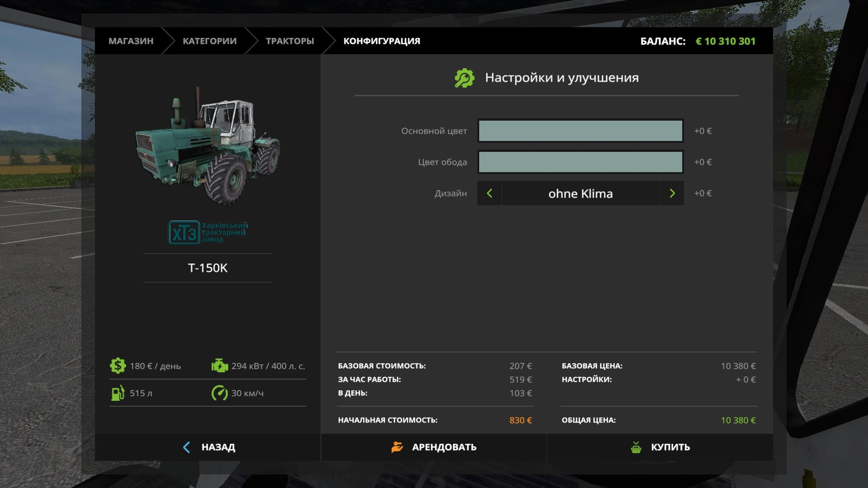Pick the Основной цвет color swatch
The height and width of the screenshot is (488, 868).
580,131
